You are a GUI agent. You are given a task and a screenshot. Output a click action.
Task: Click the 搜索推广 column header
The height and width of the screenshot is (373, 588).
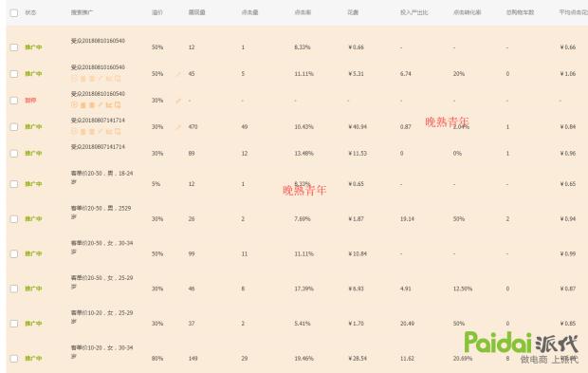click(x=83, y=12)
